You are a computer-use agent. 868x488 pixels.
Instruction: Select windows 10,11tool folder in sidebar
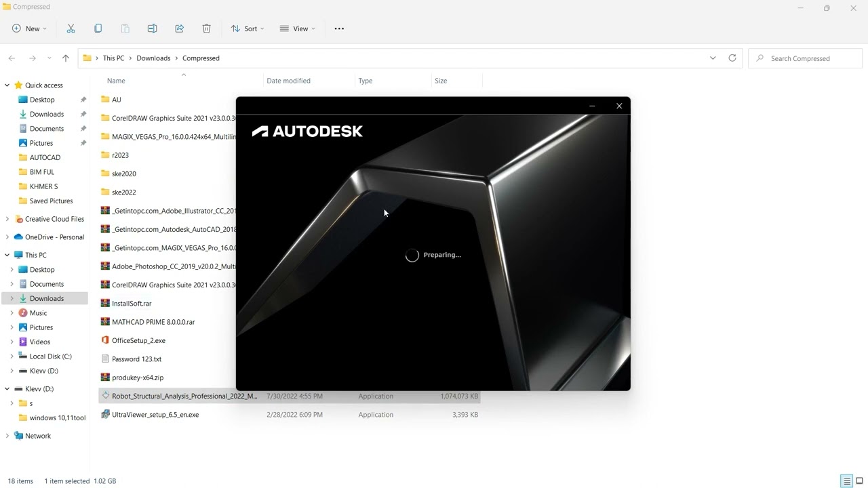58,418
